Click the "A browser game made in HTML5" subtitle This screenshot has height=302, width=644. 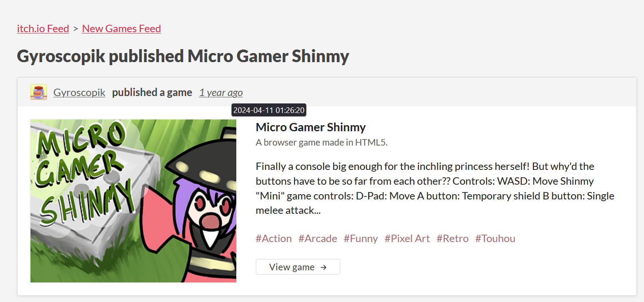322,142
